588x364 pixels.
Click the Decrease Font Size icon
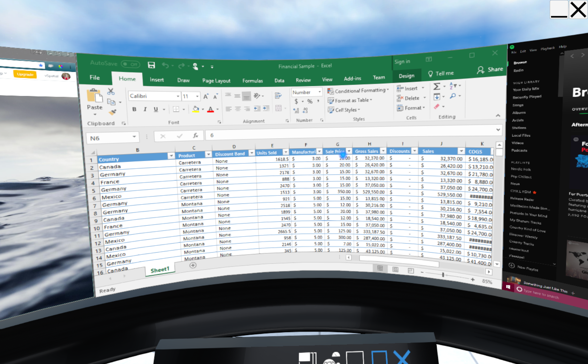pos(215,96)
